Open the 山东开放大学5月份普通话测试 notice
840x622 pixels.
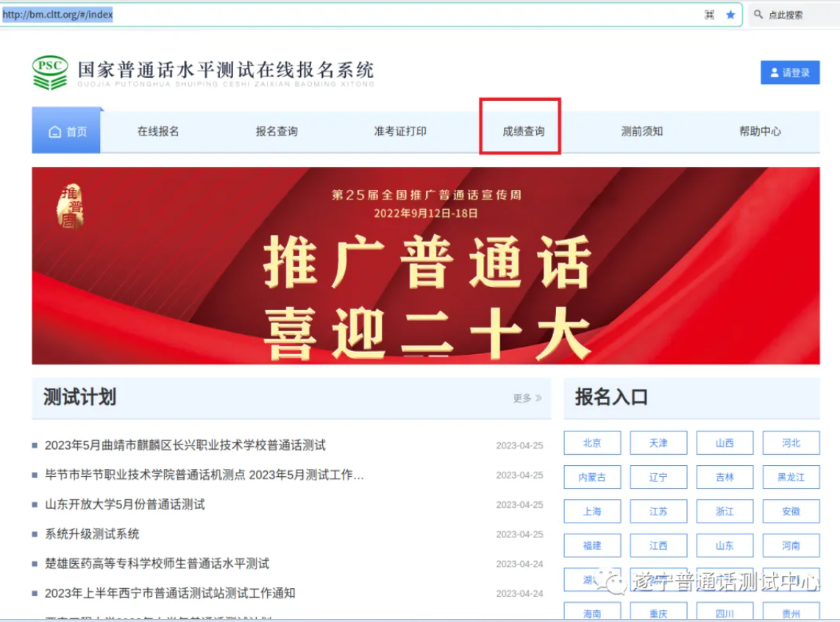[x=124, y=504]
